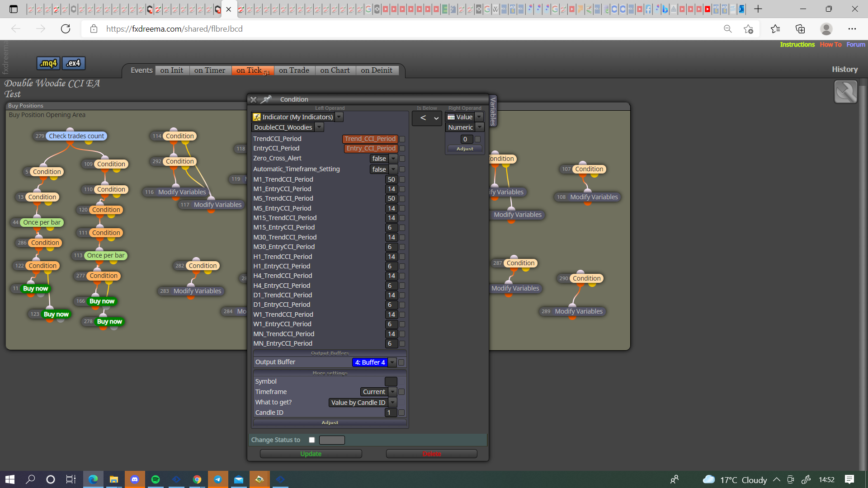Open the Automatic_Timeframe_Setting false dropdown
Screen dimensions: 868x488
393,169
